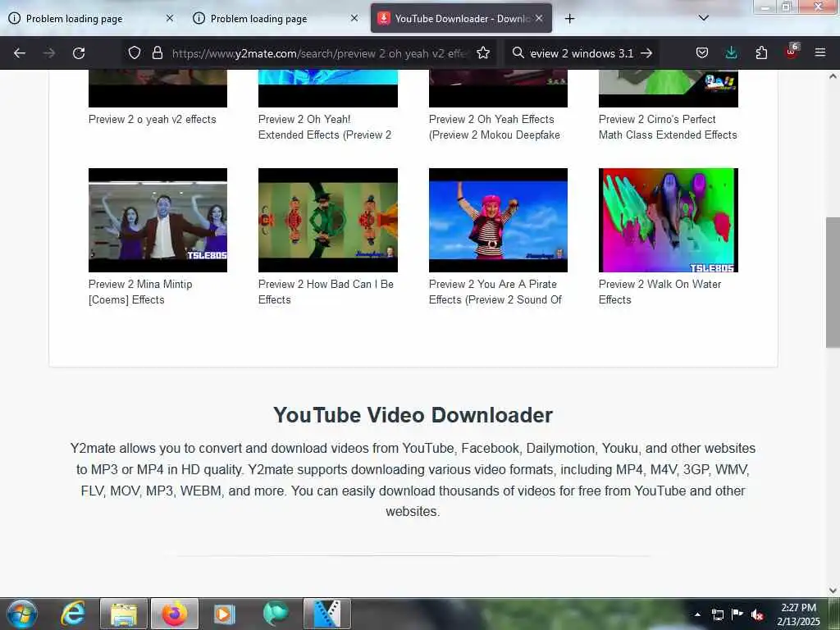This screenshot has width=840, height=630.
Task: Open the Action Center flag icon
Action: point(737,614)
